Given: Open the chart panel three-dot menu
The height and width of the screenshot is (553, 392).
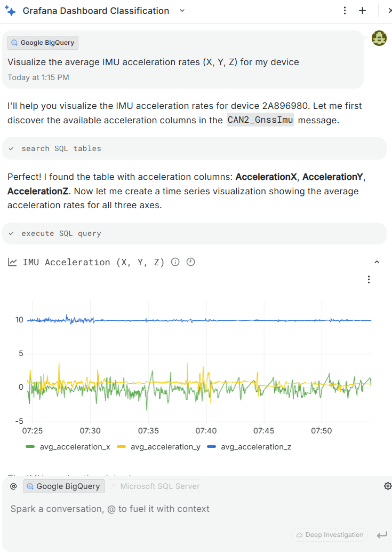Looking at the screenshot, I should coord(369,279).
